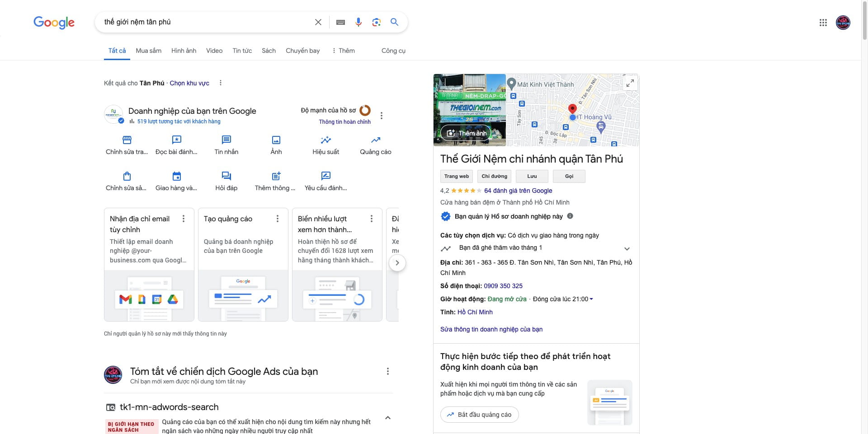The height and width of the screenshot is (434, 868).
Task: Click the Trang web button
Action: pyautogui.click(x=457, y=176)
